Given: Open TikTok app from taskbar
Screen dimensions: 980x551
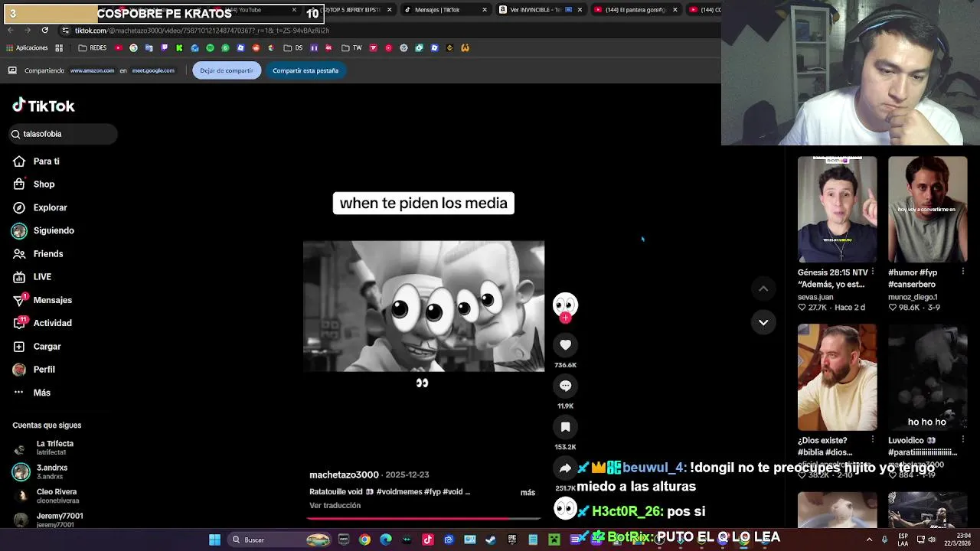Looking at the screenshot, I should pos(428,540).
